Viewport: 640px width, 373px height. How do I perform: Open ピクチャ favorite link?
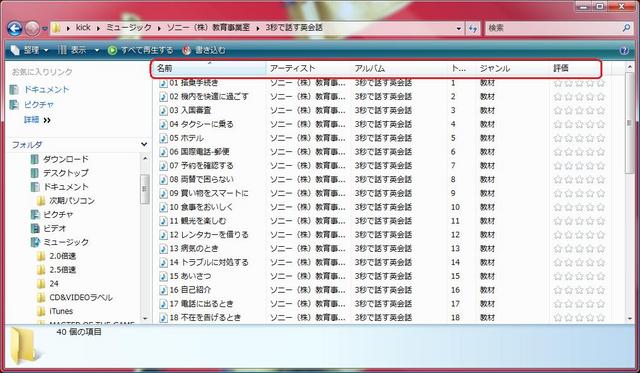39,104
